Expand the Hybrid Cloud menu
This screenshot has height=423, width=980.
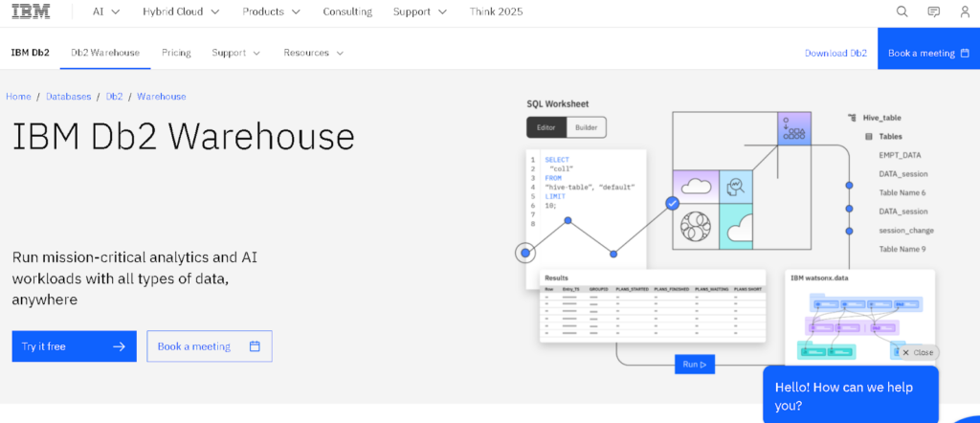181,11
